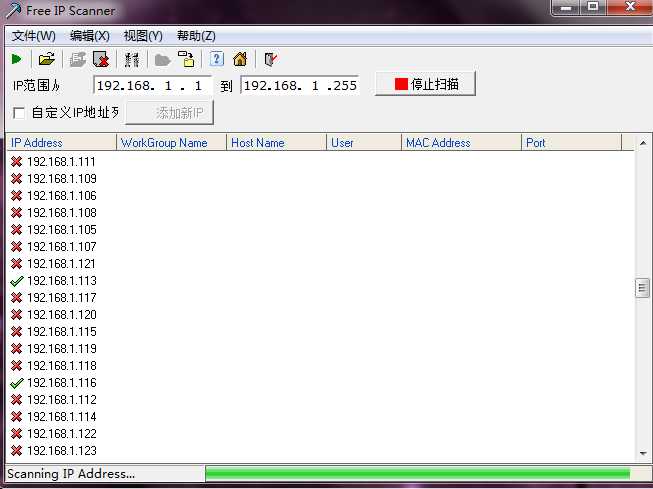
Task: Open the options settings sliders icon
Action: coord(132,59)
